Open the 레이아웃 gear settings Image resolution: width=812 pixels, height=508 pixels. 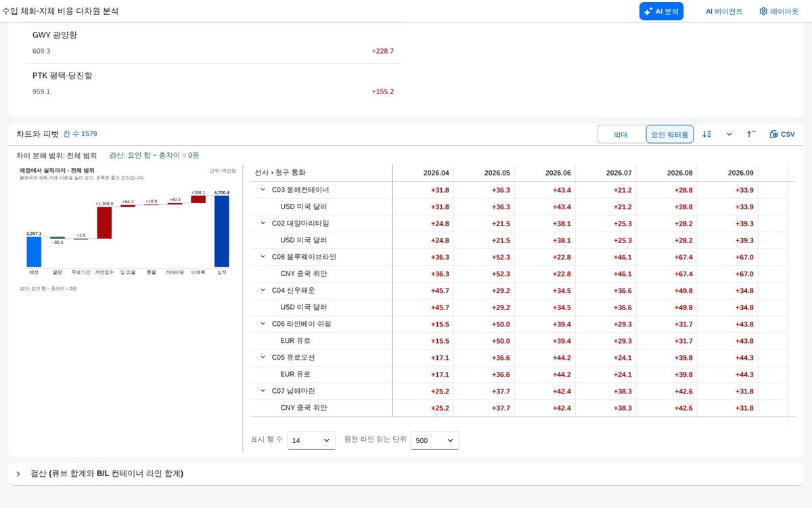(779, 12)
